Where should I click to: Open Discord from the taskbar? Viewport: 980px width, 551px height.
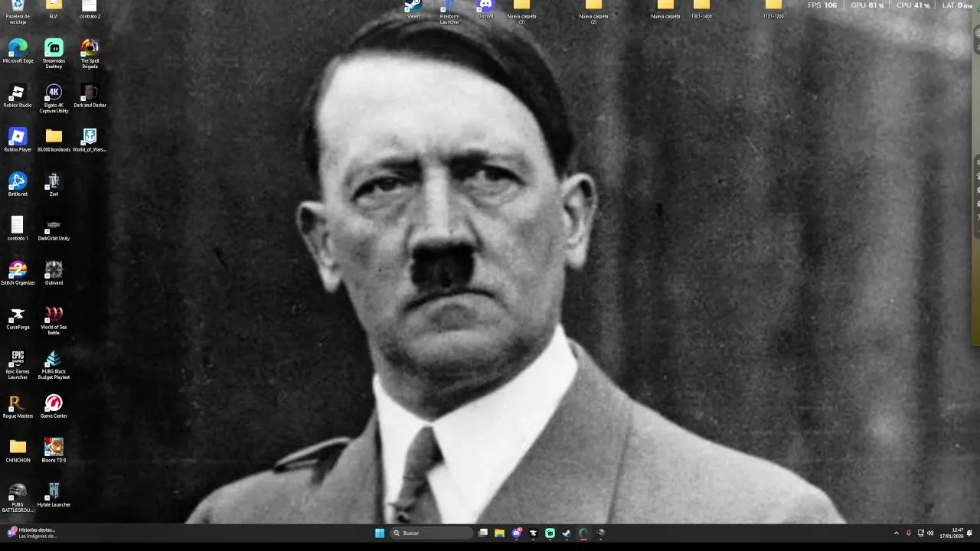(517, 533)
